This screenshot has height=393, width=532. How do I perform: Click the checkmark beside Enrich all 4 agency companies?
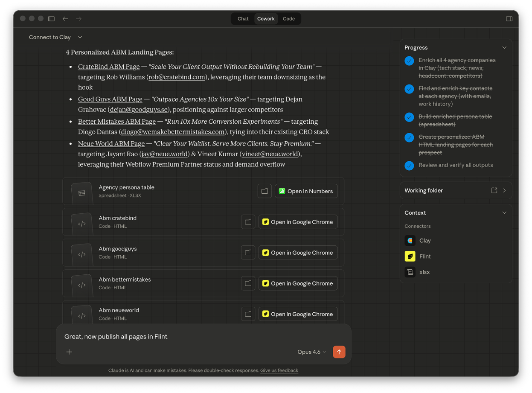click(x=409, y=61)
